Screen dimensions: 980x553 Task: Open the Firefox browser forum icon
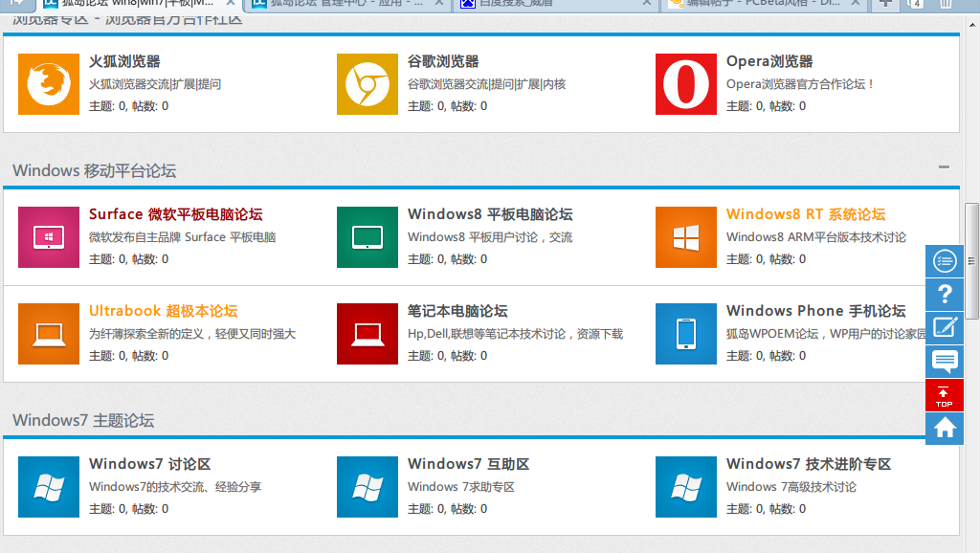click(49, 84)
